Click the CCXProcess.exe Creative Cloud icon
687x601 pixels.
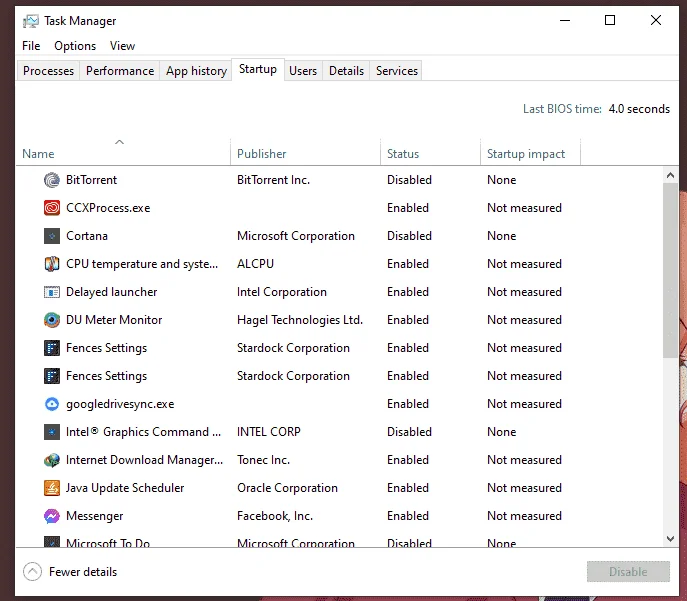[x=52, y=208]
